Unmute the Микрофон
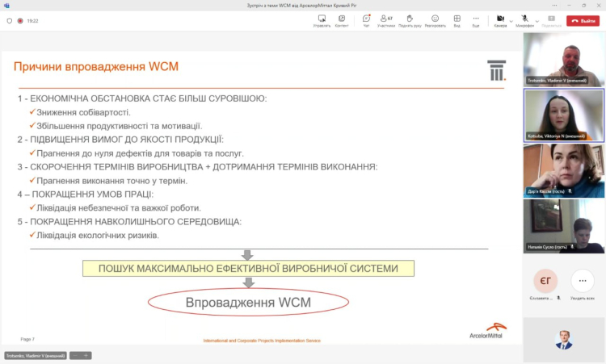Screen dimensions: 606x364 [x=525, y=19]
